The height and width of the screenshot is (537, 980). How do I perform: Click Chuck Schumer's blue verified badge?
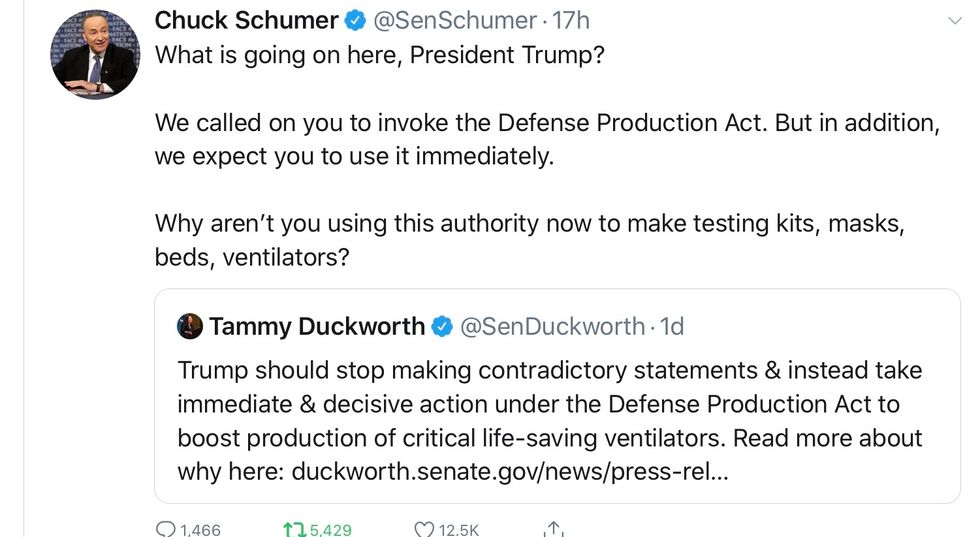[x=356, y=21]
